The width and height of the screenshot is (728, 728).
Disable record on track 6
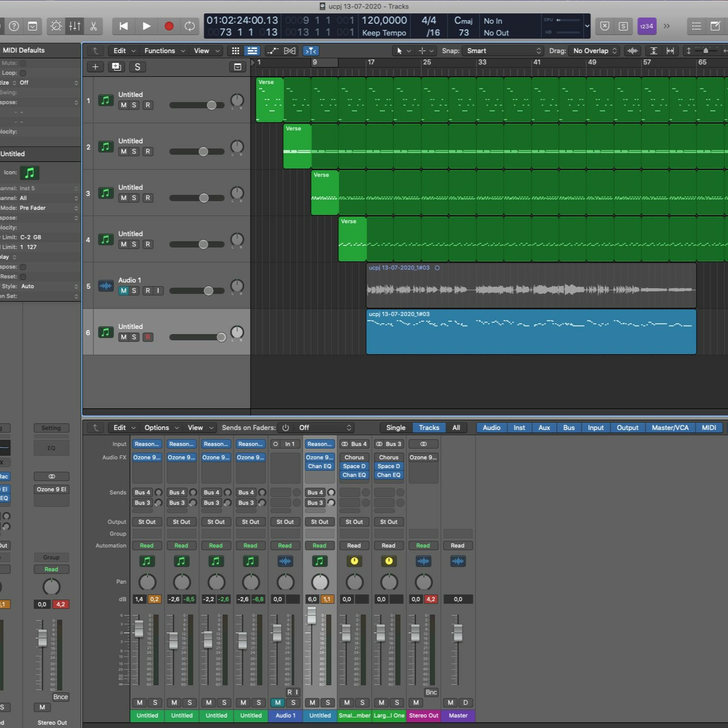(x=148, y=337)
